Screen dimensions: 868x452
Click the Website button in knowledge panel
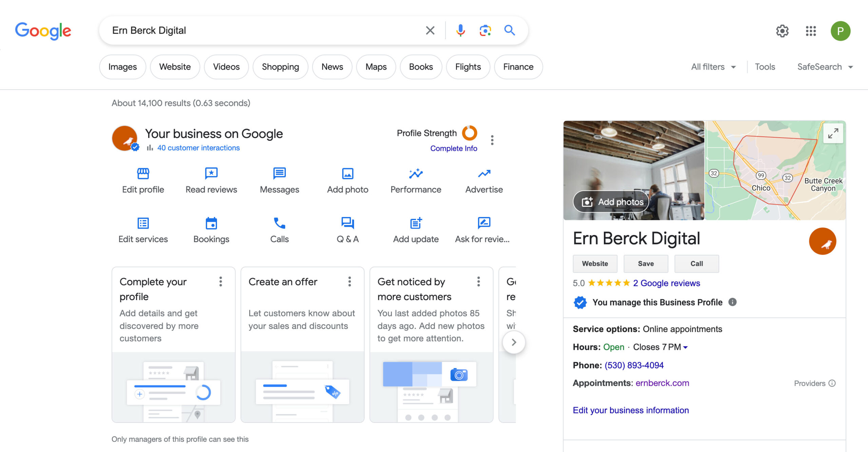click(x=595, y=264)
